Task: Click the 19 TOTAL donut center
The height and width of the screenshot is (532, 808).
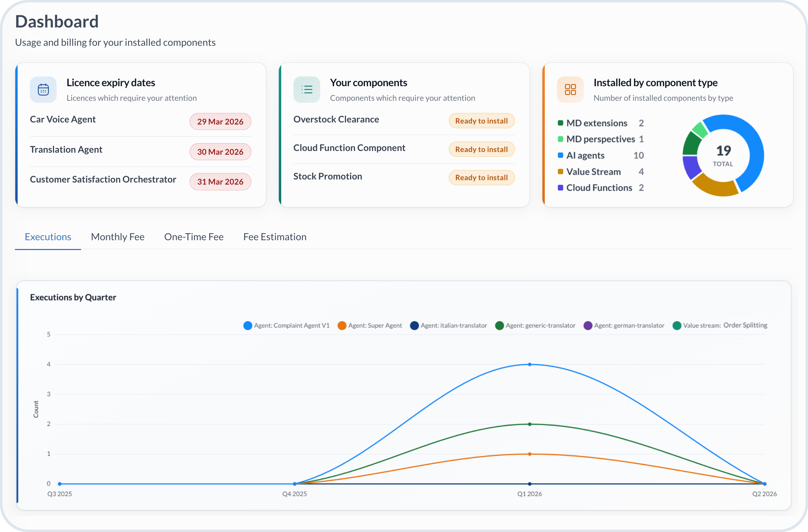Action: pos(723,156)
